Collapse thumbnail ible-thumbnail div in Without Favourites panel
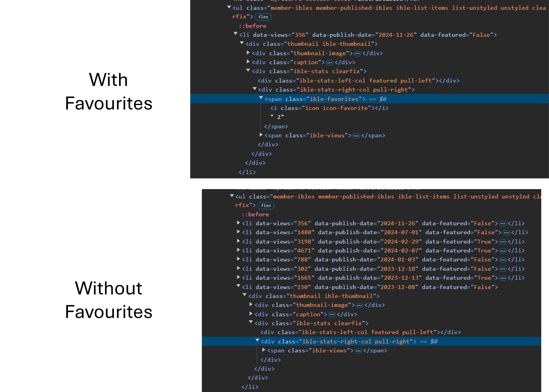Screen dimensions: 549x392 [245, 295]
